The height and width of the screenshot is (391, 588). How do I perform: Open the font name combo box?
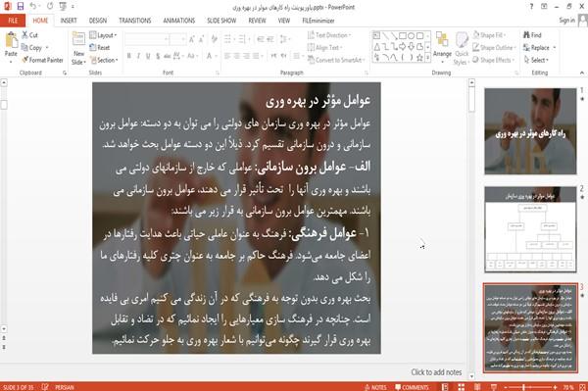[146, 39]
